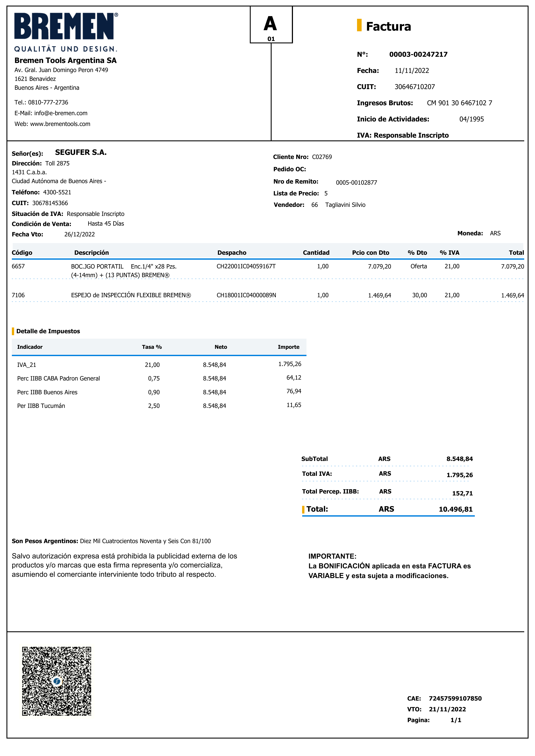
Task: Click the Bremen logo at top
Action: pyautogui.click(x=64, y=26)
